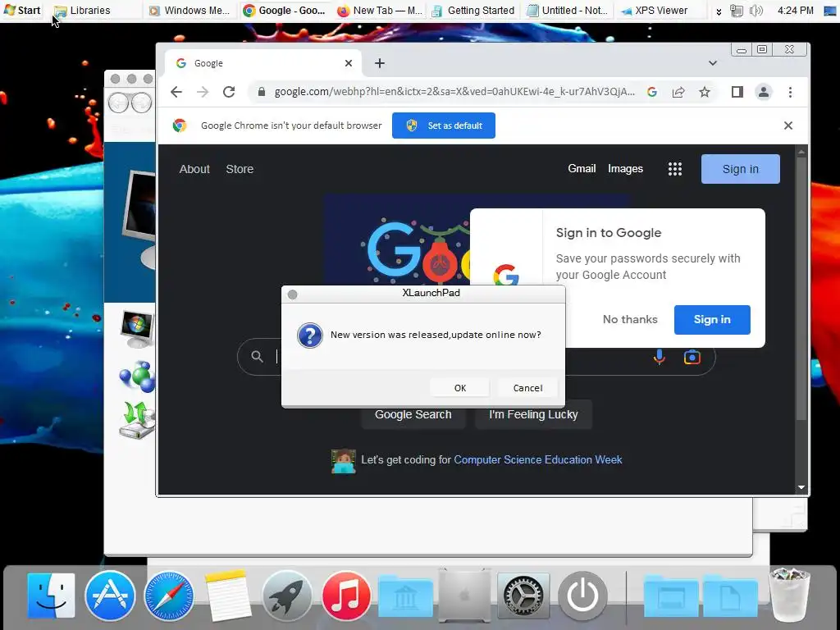The image size is (840, 630).
Task: Switch to Windows Media taskbar item
Action: click(x=189, y=11)
